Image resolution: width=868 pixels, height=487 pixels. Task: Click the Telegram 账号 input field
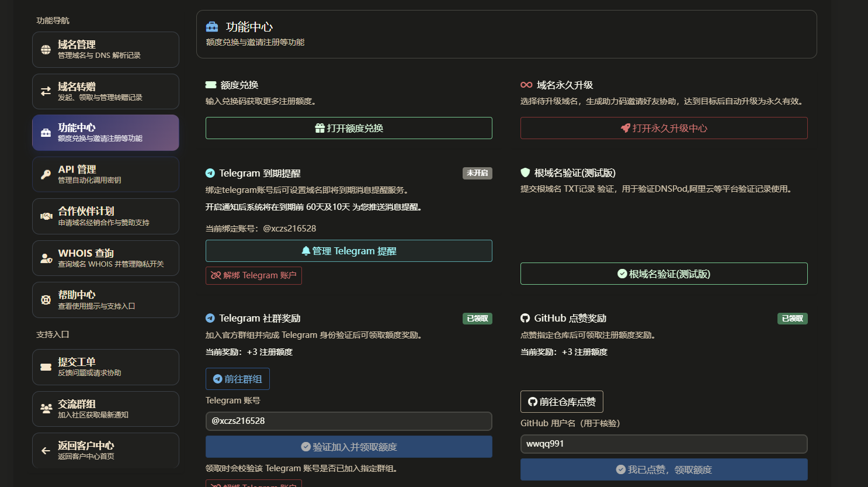click(349, 421)
